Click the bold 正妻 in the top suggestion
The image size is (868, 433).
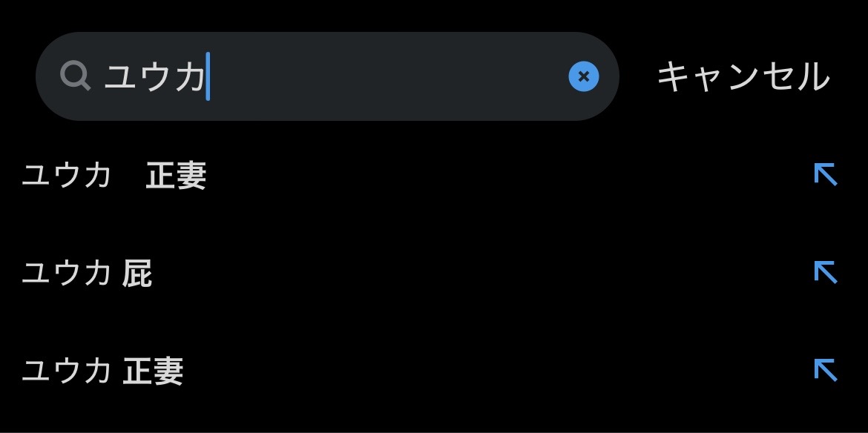tap(176, 176)
